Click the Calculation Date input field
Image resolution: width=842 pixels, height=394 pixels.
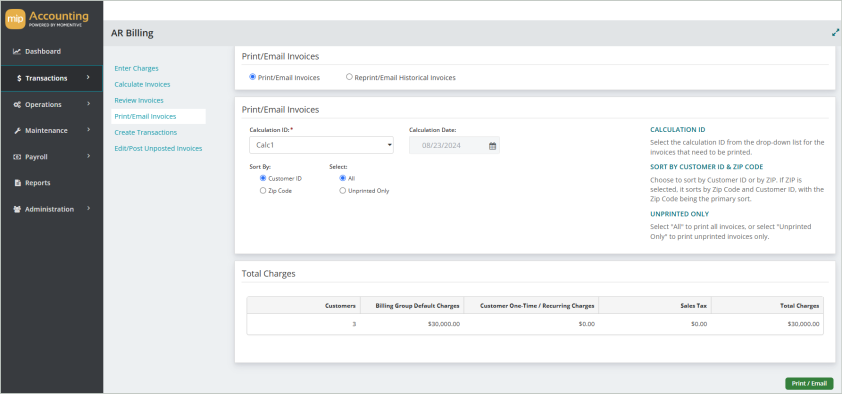click(454, 145)
